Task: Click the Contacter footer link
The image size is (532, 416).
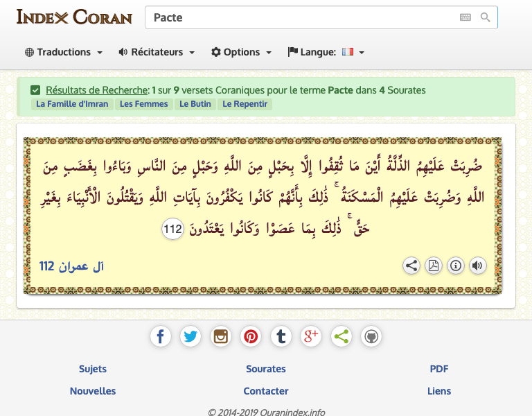Action: 266,391
